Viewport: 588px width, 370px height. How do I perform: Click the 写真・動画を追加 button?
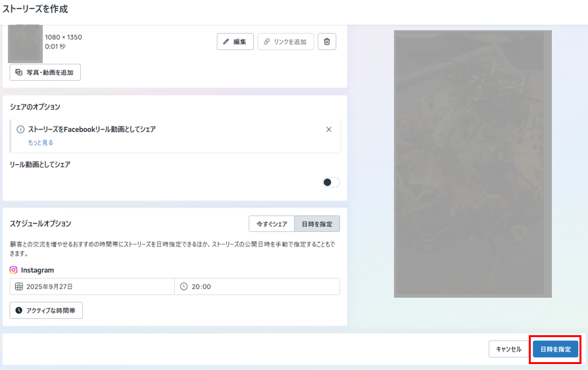(x=45, y=72)
